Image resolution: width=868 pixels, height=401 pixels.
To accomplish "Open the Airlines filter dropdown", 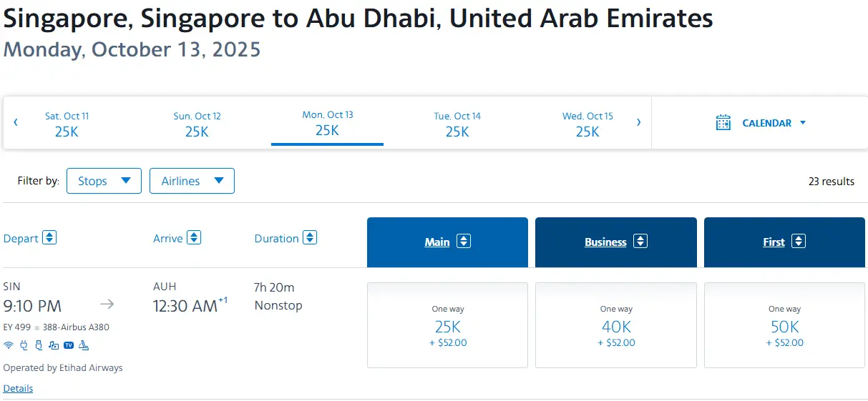I will pos(192,181).
